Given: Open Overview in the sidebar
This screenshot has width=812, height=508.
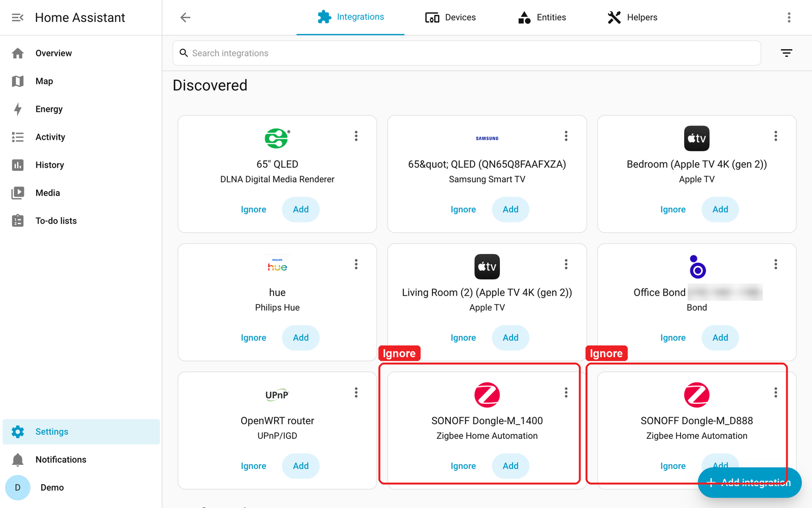Looking at the screenshot, I should click(x=81, y=53).
